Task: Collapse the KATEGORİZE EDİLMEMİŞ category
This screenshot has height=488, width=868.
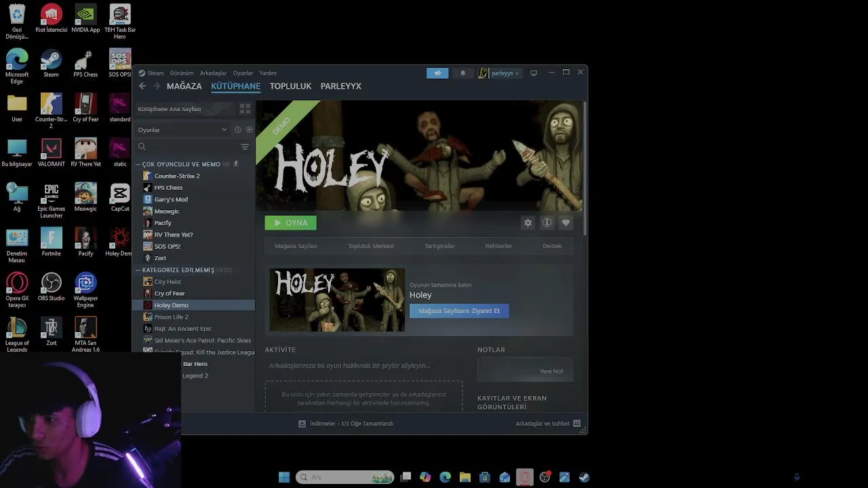Action: (x=178, y=270)
